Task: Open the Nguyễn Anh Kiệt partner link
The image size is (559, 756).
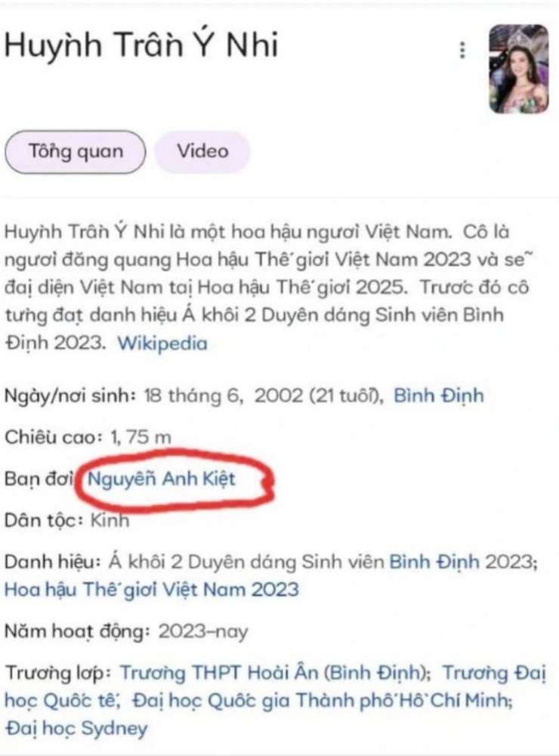Action: click(162, 479)
